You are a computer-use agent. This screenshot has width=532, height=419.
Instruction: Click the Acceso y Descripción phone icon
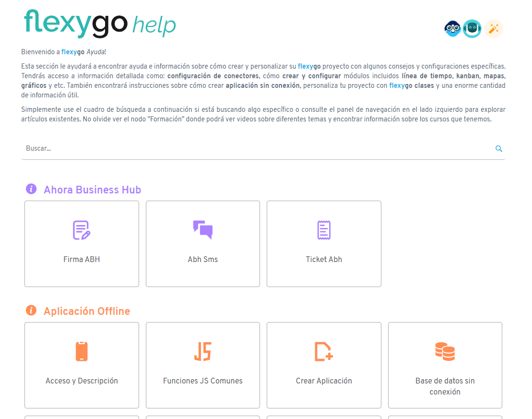click(x=82, y=351)
